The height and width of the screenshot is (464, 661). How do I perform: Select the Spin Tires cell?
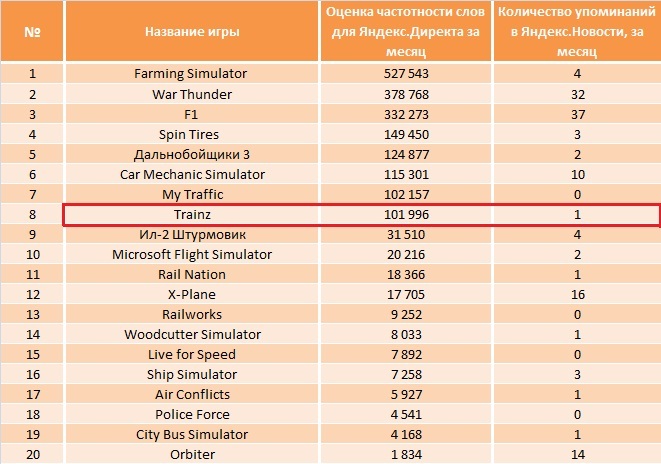[x=192, y=134]
